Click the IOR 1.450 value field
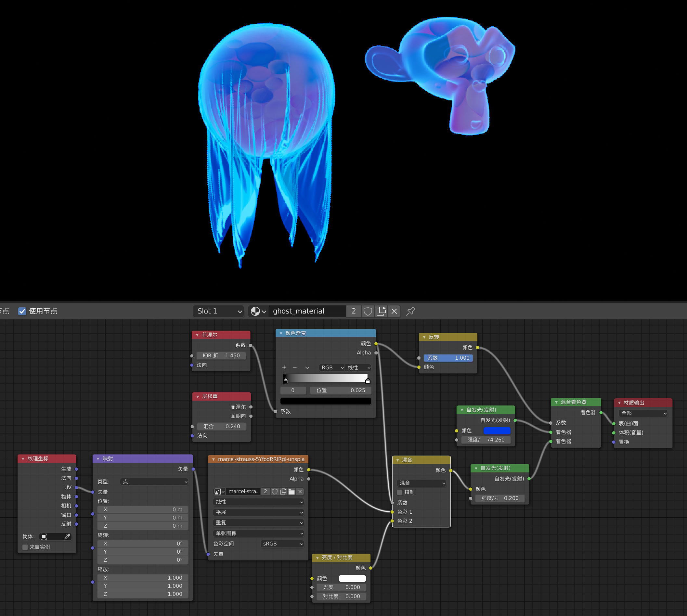The image size is (687, 616). (221, 355)
